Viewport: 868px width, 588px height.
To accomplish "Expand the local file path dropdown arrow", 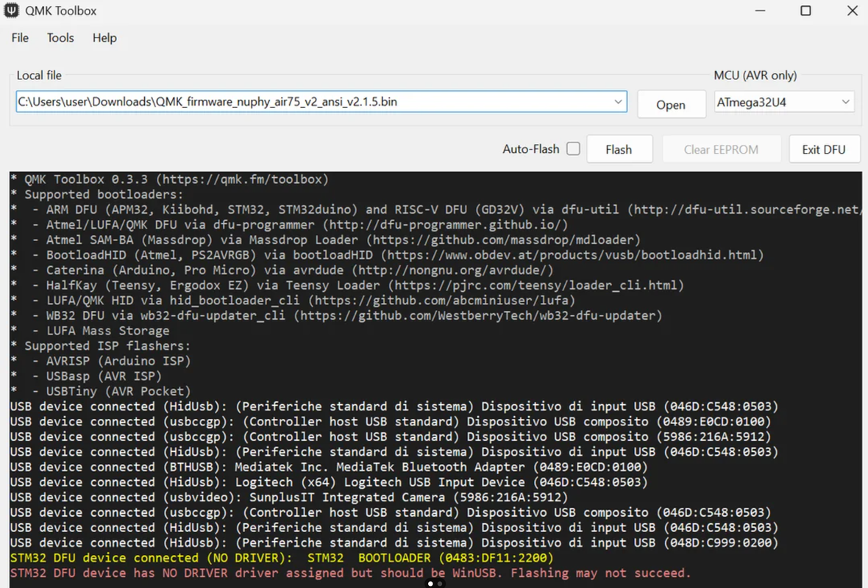I will pyautogui.click(x=618, y=101).
